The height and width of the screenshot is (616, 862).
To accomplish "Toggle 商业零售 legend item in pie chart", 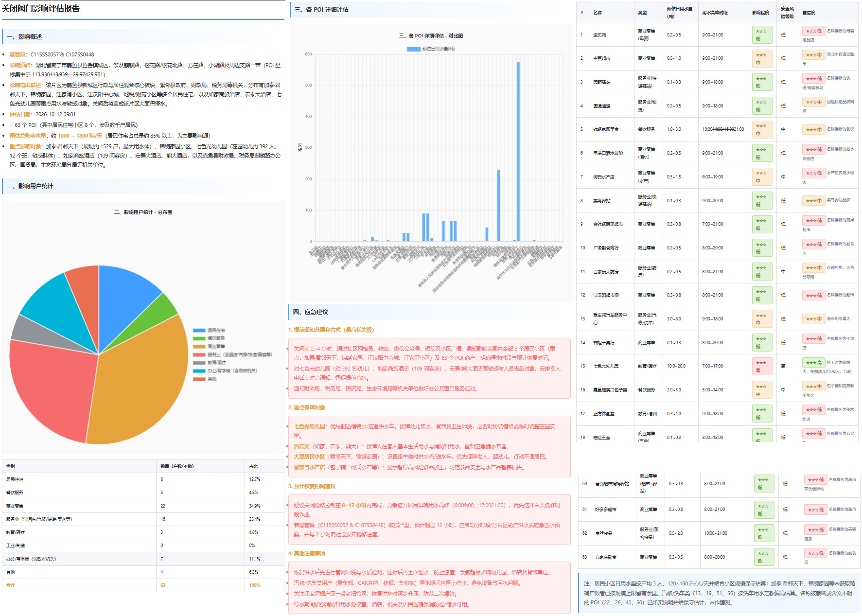I will click(x=209, y=347).
